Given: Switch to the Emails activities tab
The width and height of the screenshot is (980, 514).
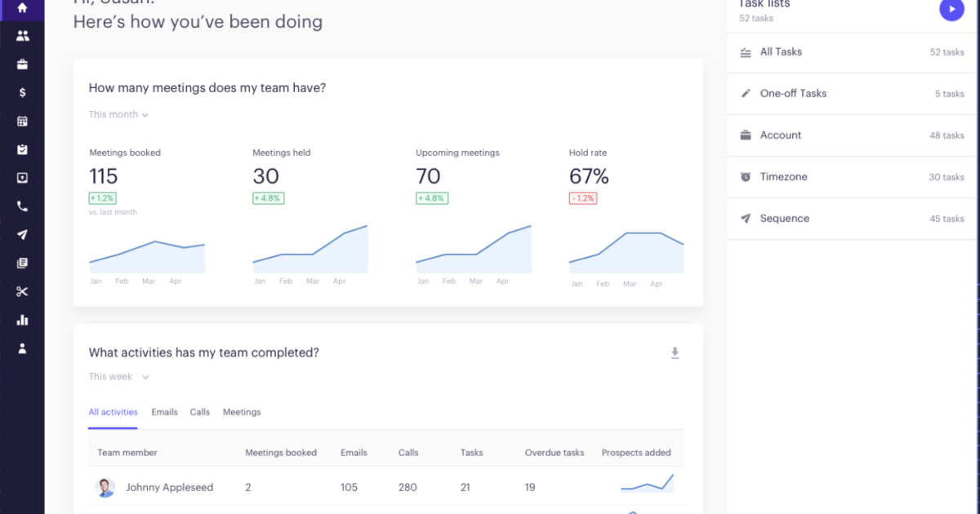Looking at the screenshot, I should pyautogui.click(x=164, y=412).
